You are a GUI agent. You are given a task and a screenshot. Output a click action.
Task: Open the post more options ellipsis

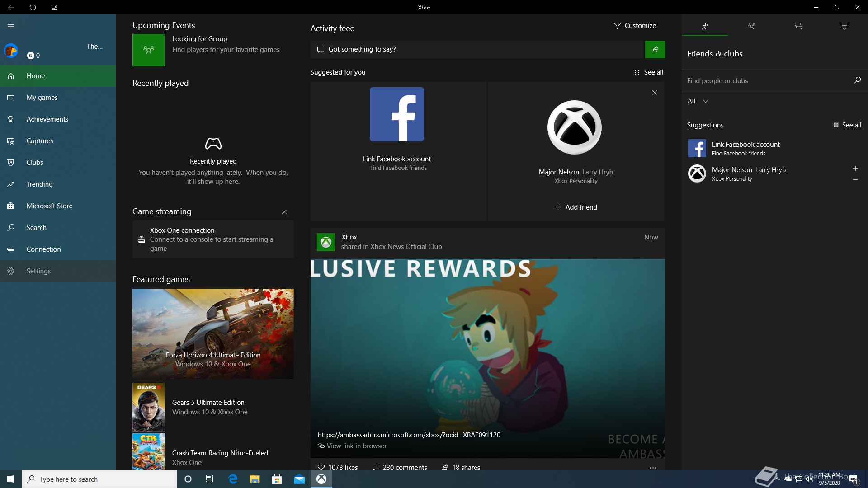click(653, 468)
